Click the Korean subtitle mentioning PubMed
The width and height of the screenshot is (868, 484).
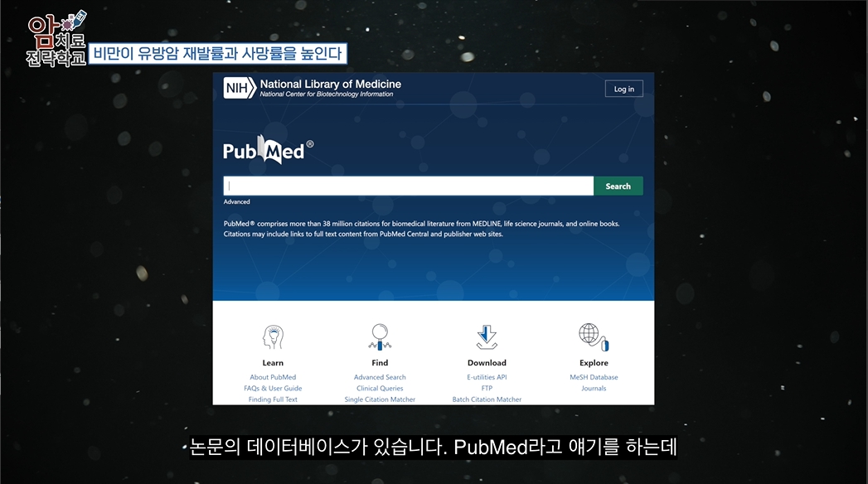pos(433,447)
